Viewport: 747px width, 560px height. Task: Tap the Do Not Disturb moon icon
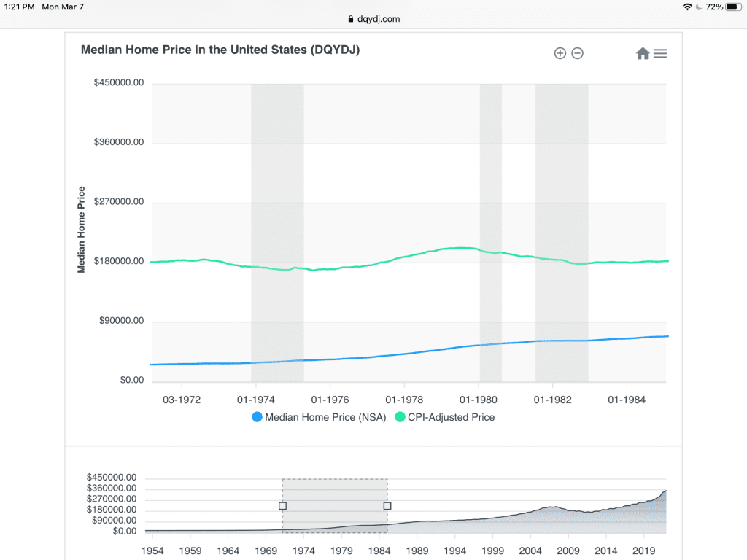tap(698, 7)
